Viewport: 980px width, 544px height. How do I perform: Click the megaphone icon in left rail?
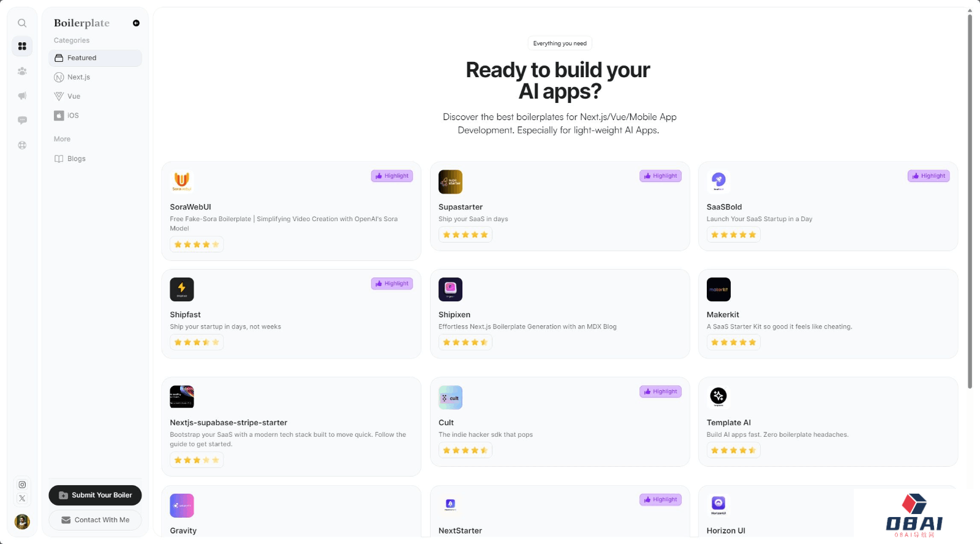22,96
